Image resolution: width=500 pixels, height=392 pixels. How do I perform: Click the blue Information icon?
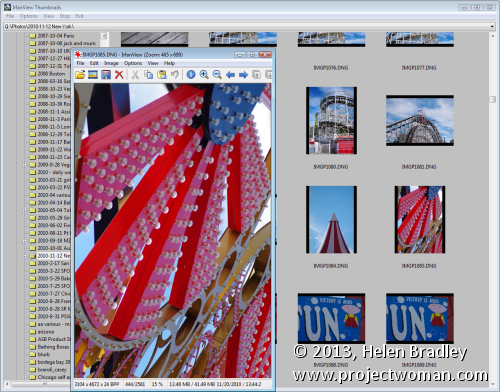(x=191, y=75)
